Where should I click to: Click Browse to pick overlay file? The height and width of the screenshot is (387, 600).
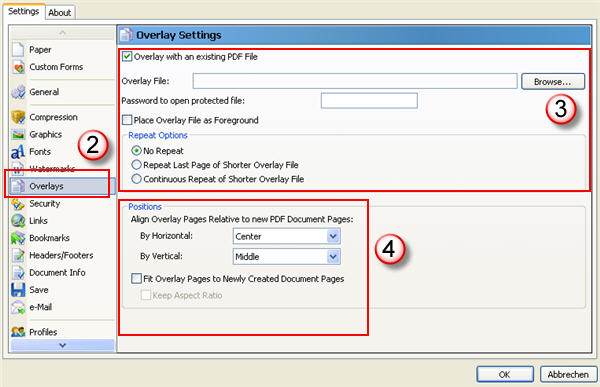click(x=553, y=82)
